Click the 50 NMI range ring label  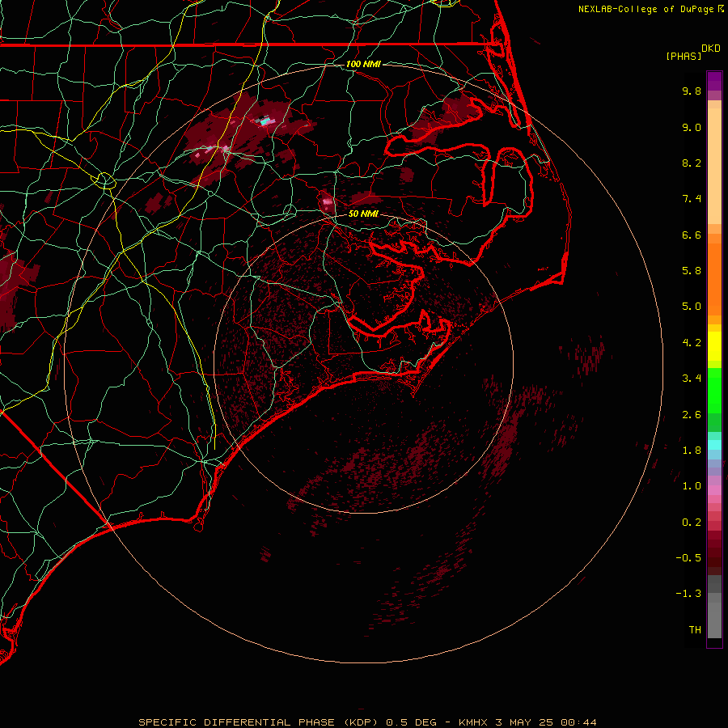point(363,214)
